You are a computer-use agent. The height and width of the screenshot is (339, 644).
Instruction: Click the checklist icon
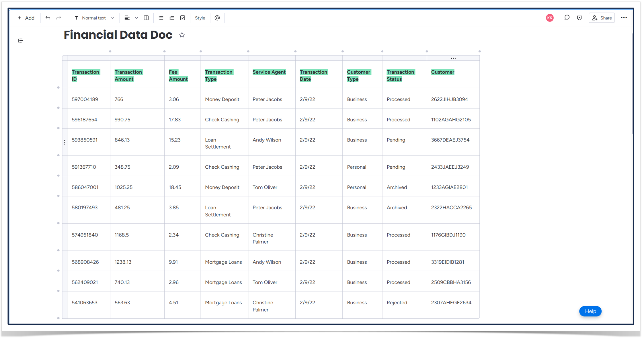point(182,18)
